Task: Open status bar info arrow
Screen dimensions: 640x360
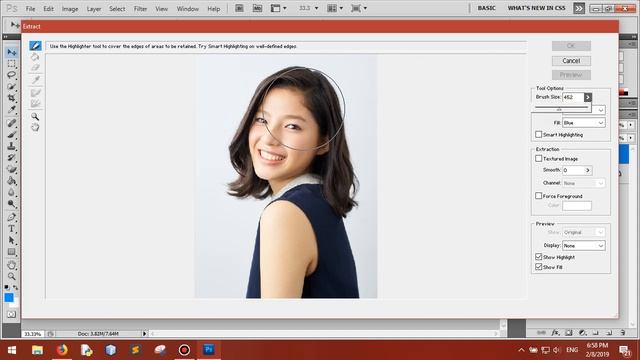Action: pyautogui.click(x=144, y=333)
